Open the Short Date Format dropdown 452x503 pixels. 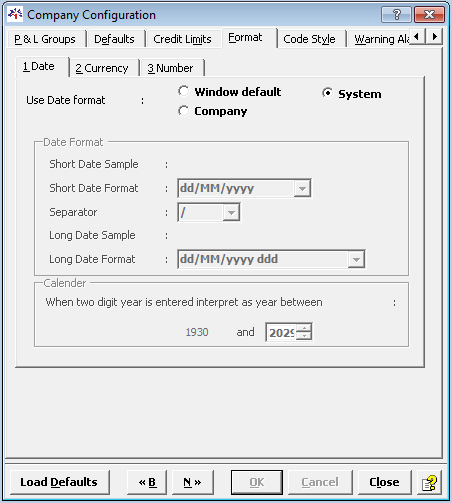pos(302,188)
